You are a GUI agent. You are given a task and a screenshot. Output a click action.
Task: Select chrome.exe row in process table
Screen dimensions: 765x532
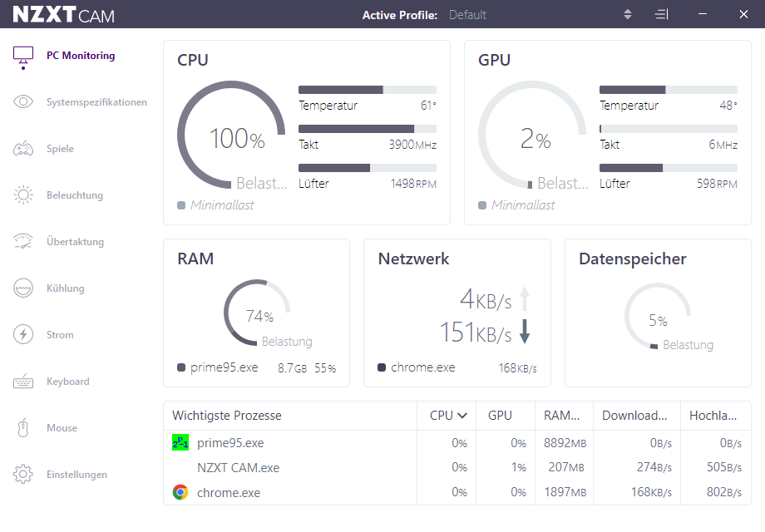click(x=457, y=492)
